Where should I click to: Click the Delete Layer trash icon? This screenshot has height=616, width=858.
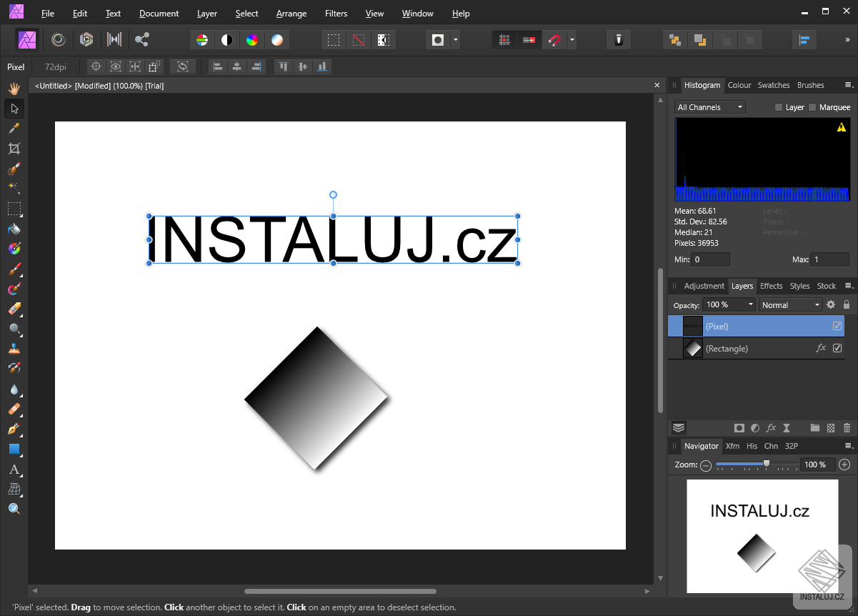pyautogui.click(x=847, y=428)
